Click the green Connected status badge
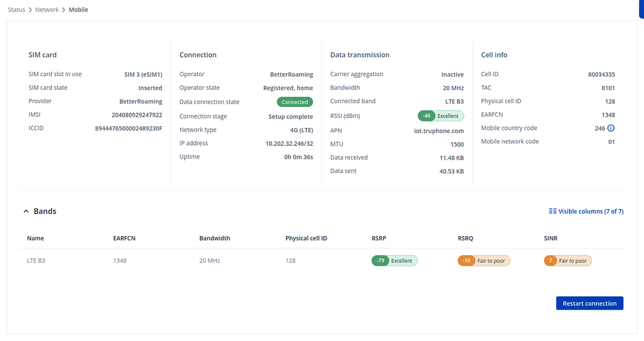644x341 pixels. tap(295, 102)
